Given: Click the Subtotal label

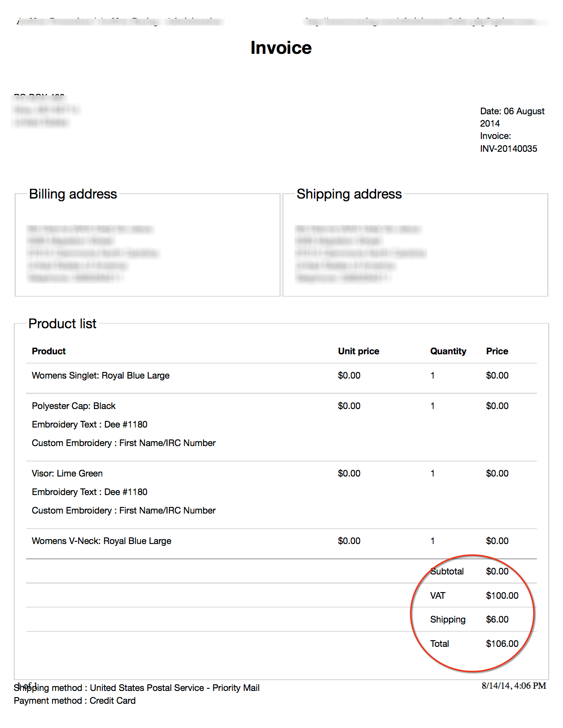Looking at the screenshot, I should tap(447, 571).
